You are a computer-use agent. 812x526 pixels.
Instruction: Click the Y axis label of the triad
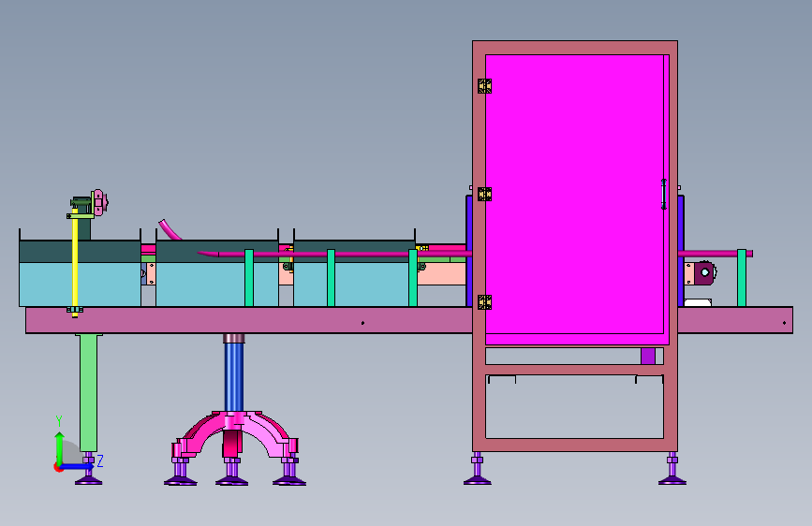coord(59,421)
